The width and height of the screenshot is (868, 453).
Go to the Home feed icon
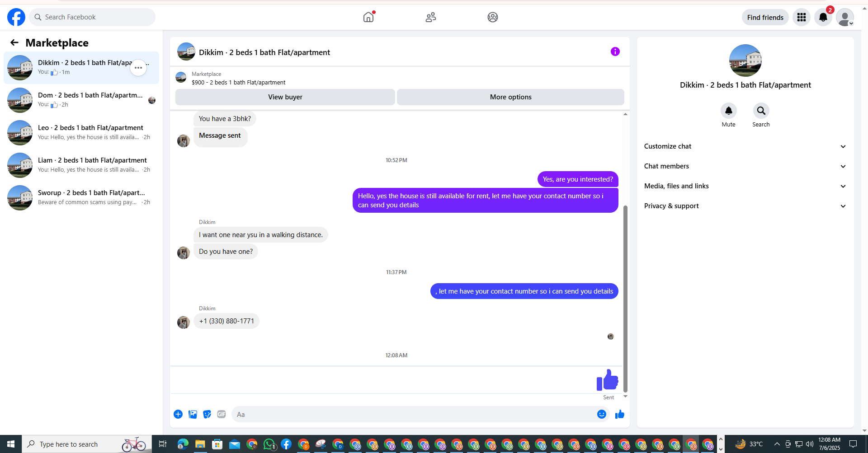pos(368,17)
